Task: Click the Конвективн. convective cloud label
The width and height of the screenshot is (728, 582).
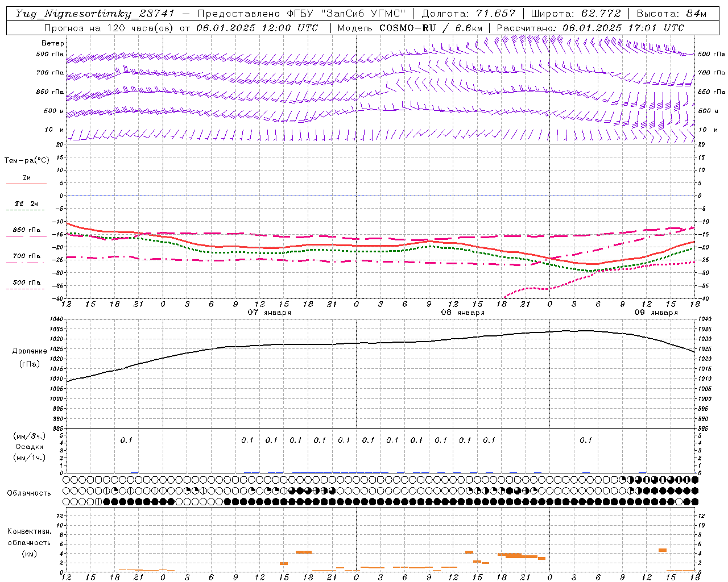Action: pos(29,531)
